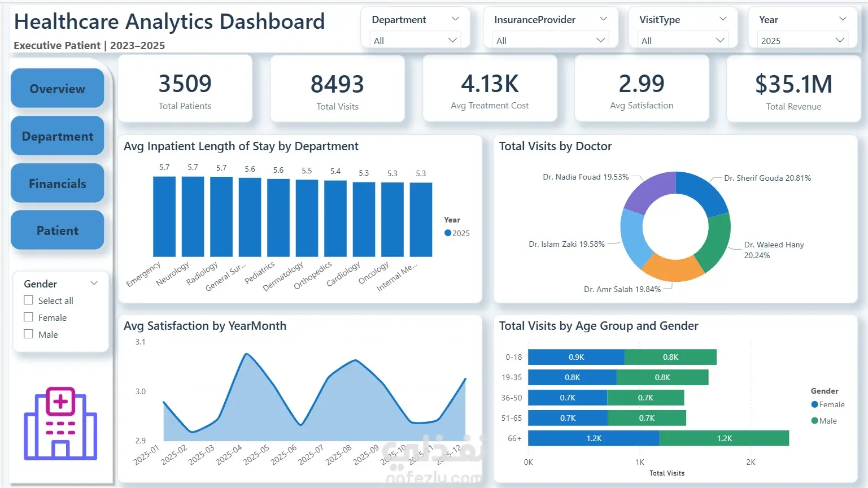Select the Emergency department bar
Viewport: 868px width, 488px height.
click(164, 216)
